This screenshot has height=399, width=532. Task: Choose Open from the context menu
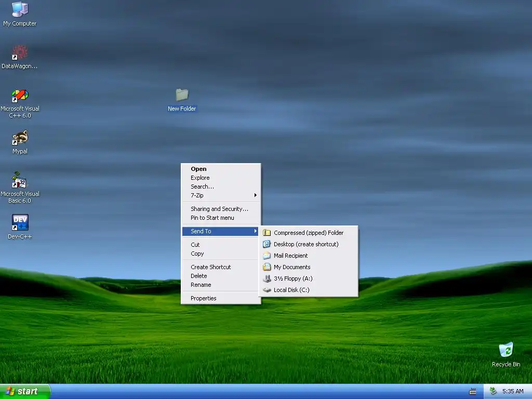(221, 169)
